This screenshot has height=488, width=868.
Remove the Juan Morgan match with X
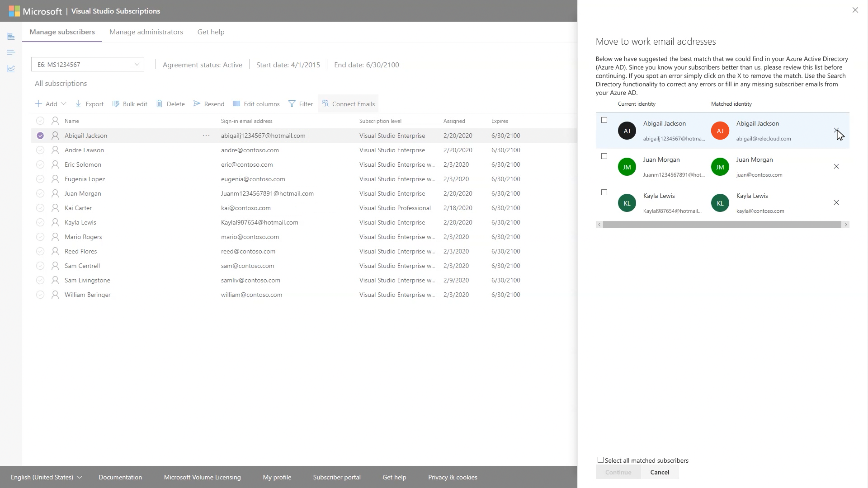(x=836, y=166)
